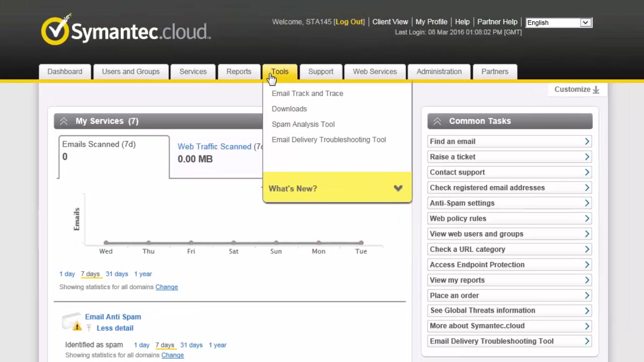This screenshot has height=362, width=644.
Task: Click arrow icon beside Place an order
Action: tap(587, 296)
